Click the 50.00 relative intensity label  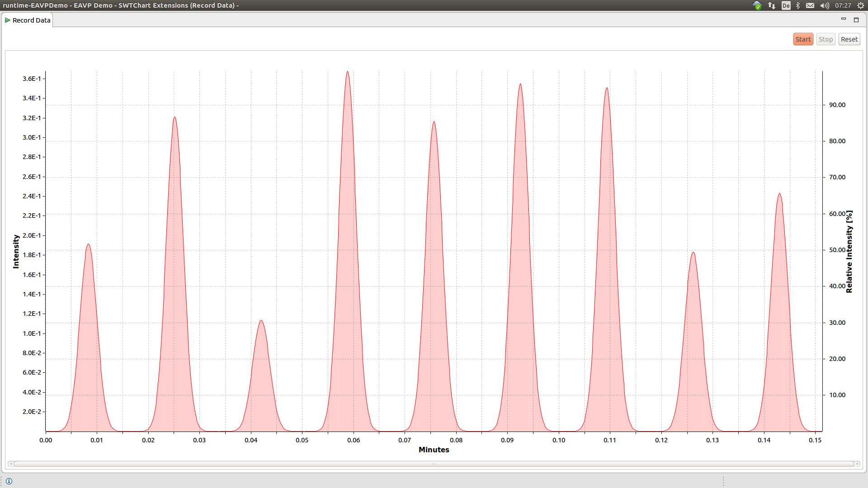point(837,250)
